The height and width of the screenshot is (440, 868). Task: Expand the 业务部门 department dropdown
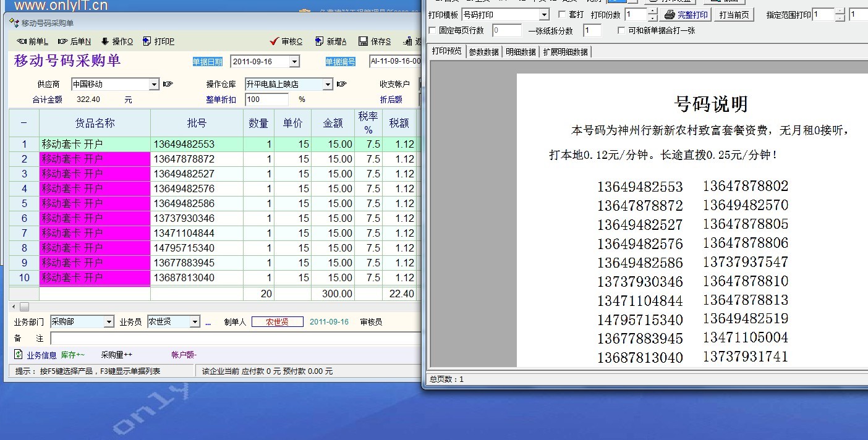[109, 322]
